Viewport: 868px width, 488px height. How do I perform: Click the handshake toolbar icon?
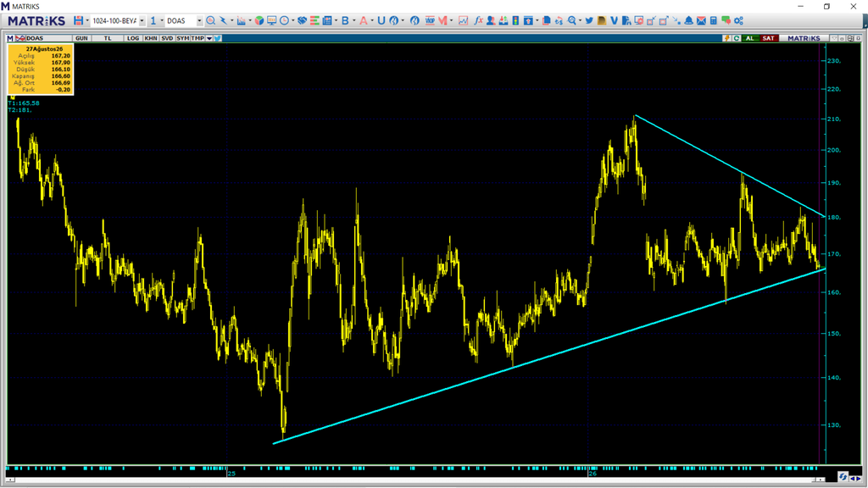point(302,20)
